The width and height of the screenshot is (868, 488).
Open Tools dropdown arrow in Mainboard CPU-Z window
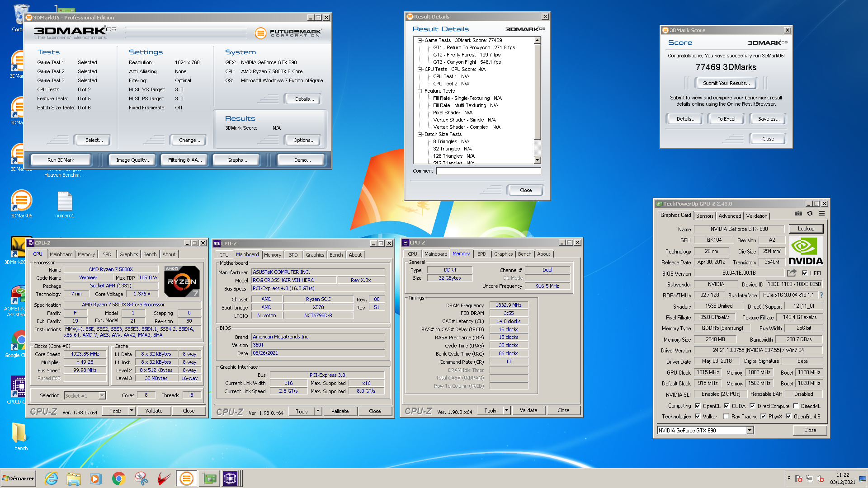pyautogui.click(x=318, y=411)
